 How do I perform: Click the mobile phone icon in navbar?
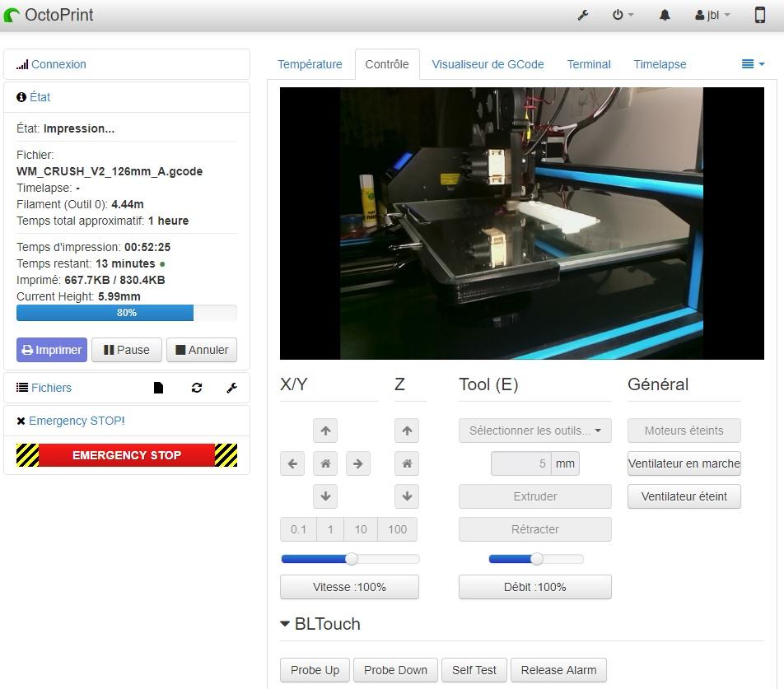click(x=759, y=15)
